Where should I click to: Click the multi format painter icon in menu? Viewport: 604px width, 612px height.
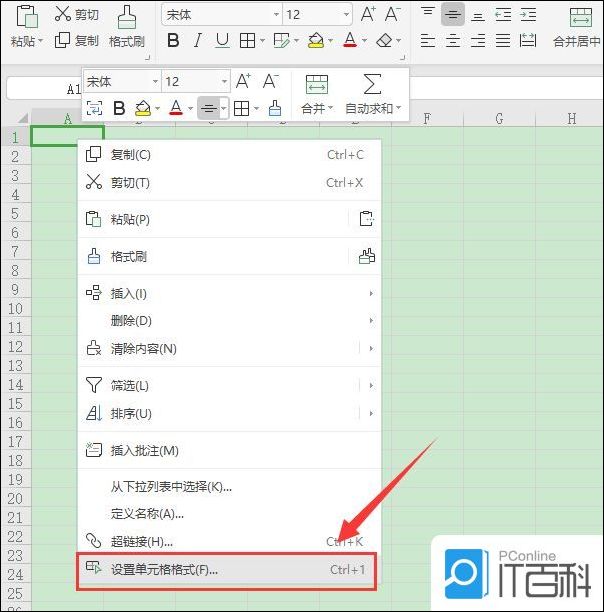click(367, 256)
